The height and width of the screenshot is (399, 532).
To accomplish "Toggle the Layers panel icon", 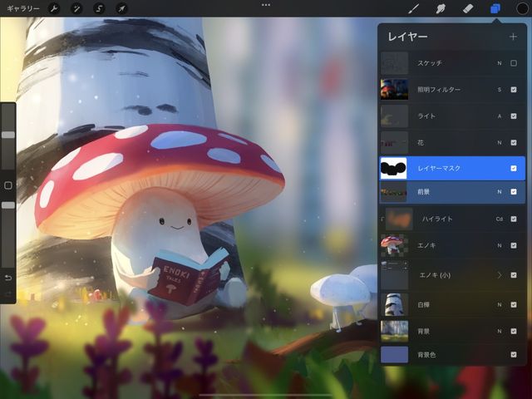I will (x=495, y=8).
